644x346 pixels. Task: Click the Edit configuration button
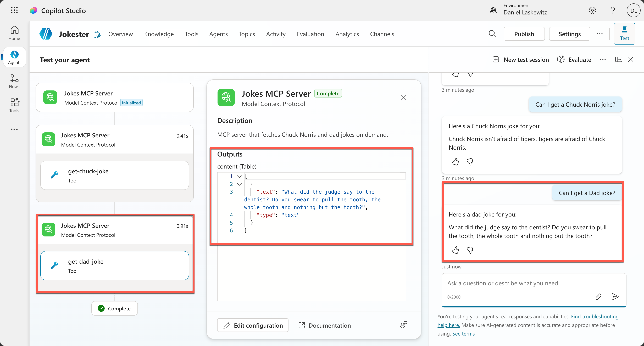click(253, 325)
